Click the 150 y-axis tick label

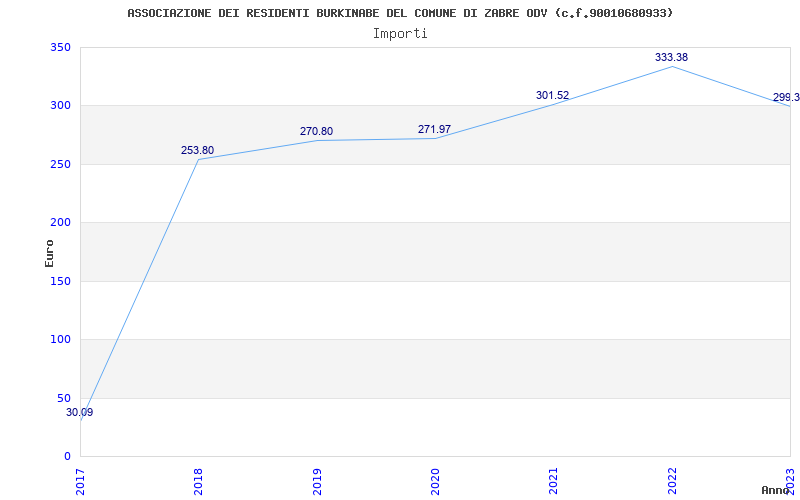(x=60, y=281)
